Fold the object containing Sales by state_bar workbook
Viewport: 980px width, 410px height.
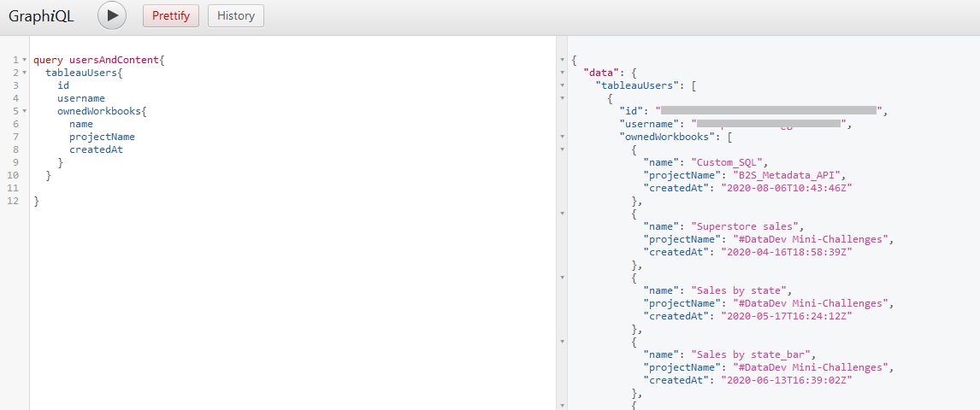[x=563, y=342]
